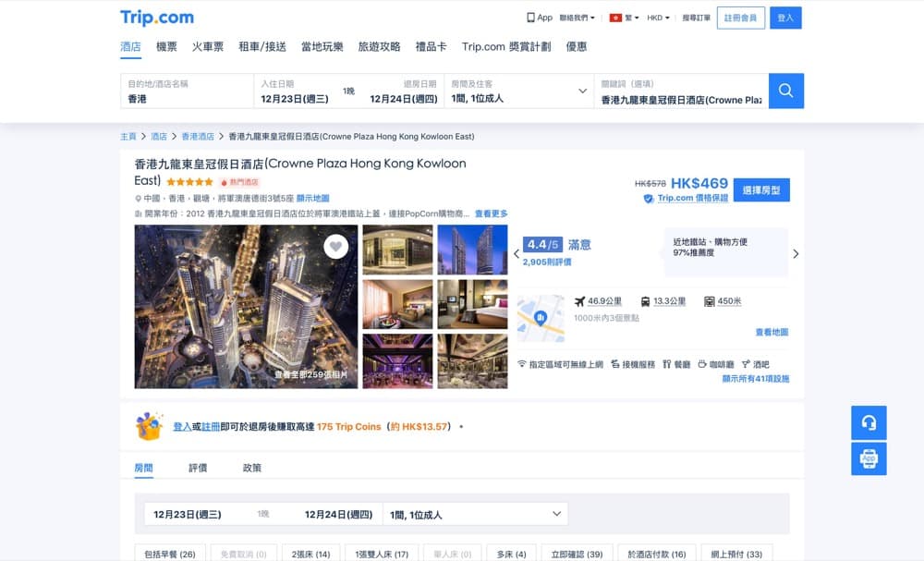Open the 旅遊攻略 navigation tab
The width and height of the screenshot is (924, 561).
point(379,46)
